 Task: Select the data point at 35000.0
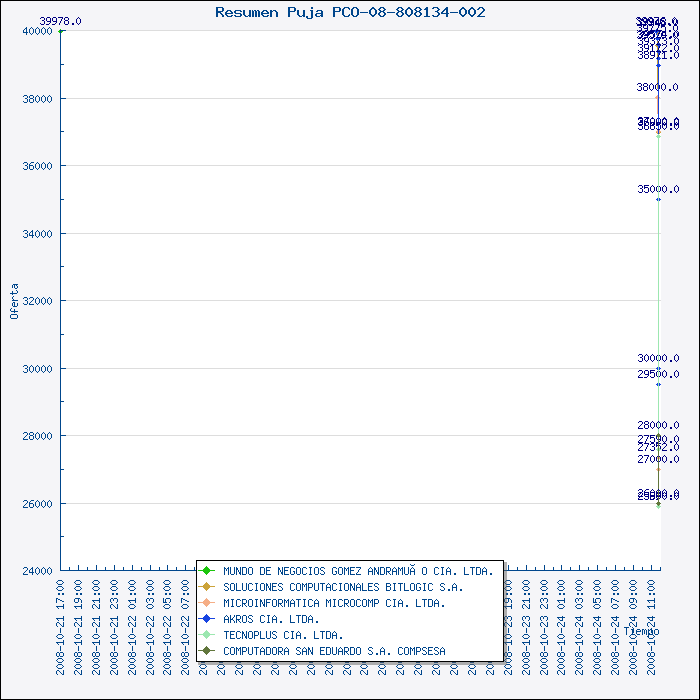pyautogui.click(x=658, y=199)
